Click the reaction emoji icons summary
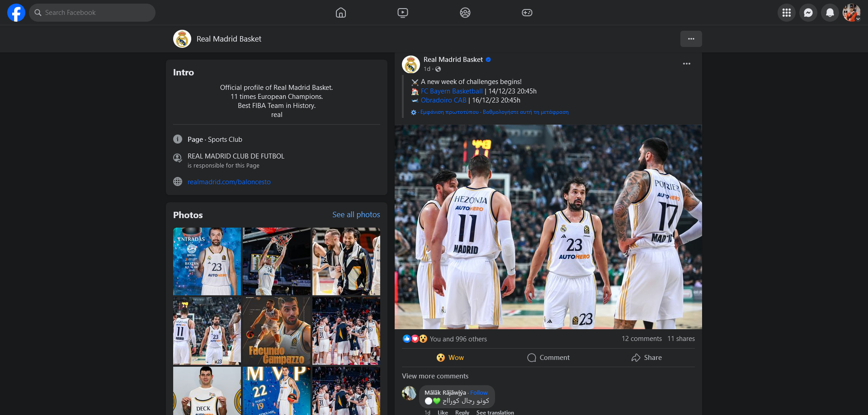The height and width of the screenshot is (415, 868). click(415, 339)
